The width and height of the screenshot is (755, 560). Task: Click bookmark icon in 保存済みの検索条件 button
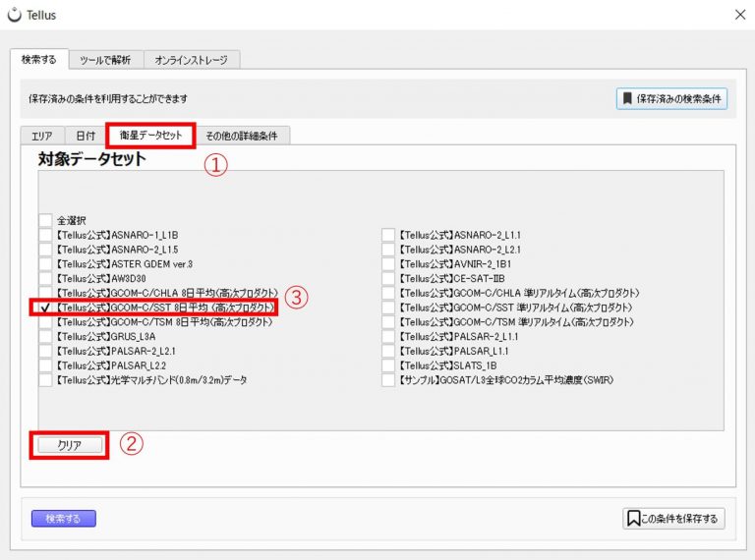[627, 98]
